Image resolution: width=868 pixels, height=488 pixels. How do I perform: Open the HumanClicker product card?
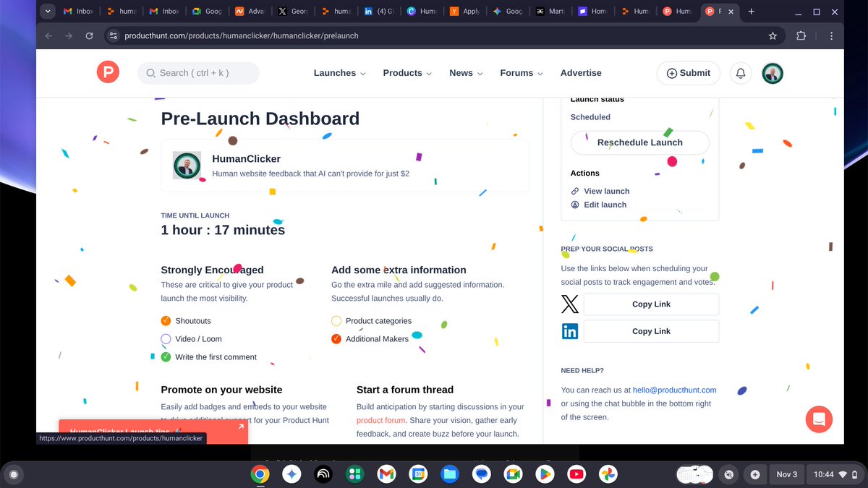coord(344,166)
